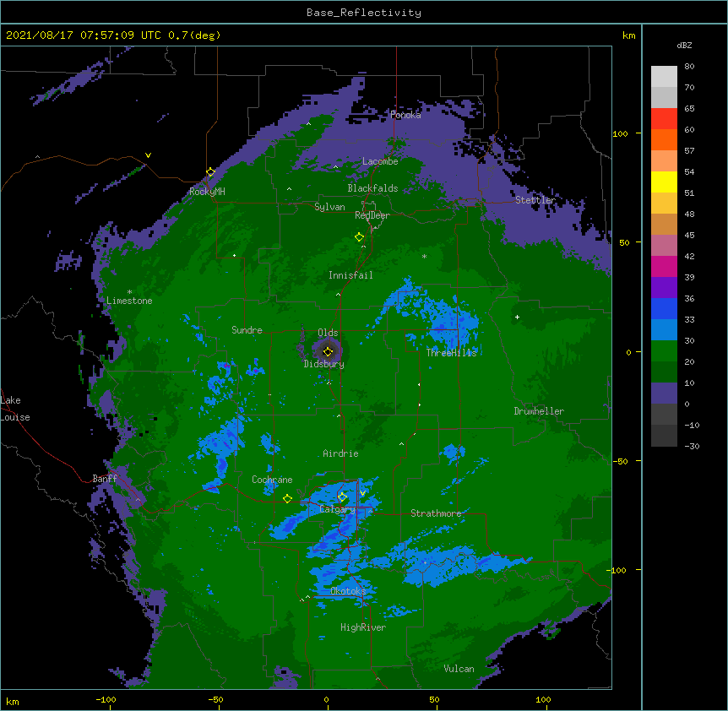
Task: Select the Didsbury label
Action: (324, 364)
